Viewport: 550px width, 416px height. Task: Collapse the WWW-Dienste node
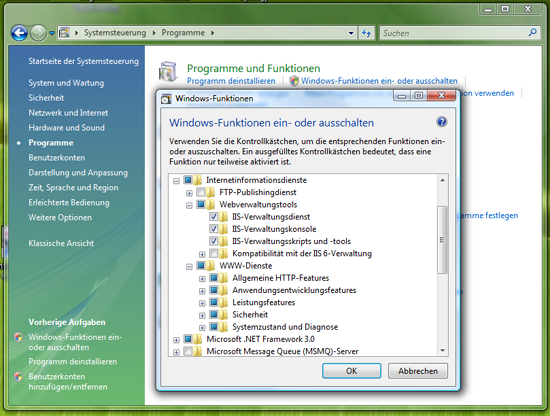coord(189,267)
